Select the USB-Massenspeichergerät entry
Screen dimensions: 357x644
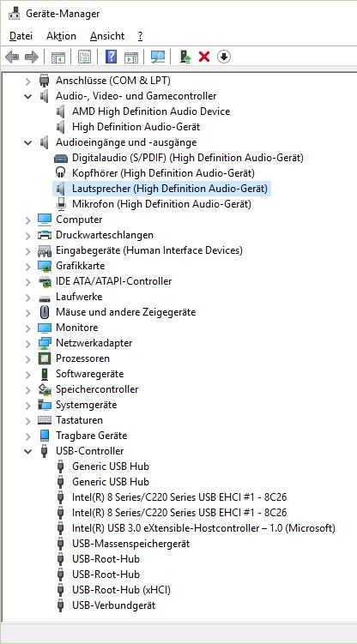click(130, 544)
